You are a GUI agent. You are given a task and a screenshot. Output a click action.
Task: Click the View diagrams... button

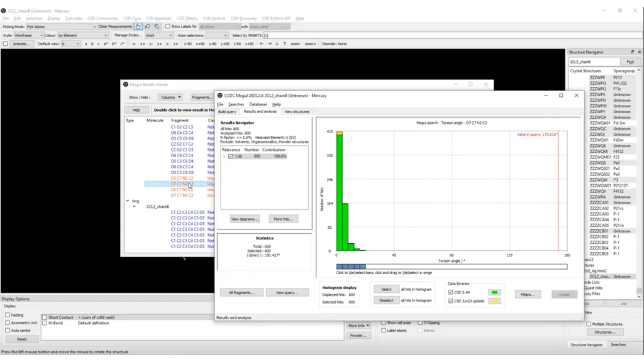tap(245, 219)
